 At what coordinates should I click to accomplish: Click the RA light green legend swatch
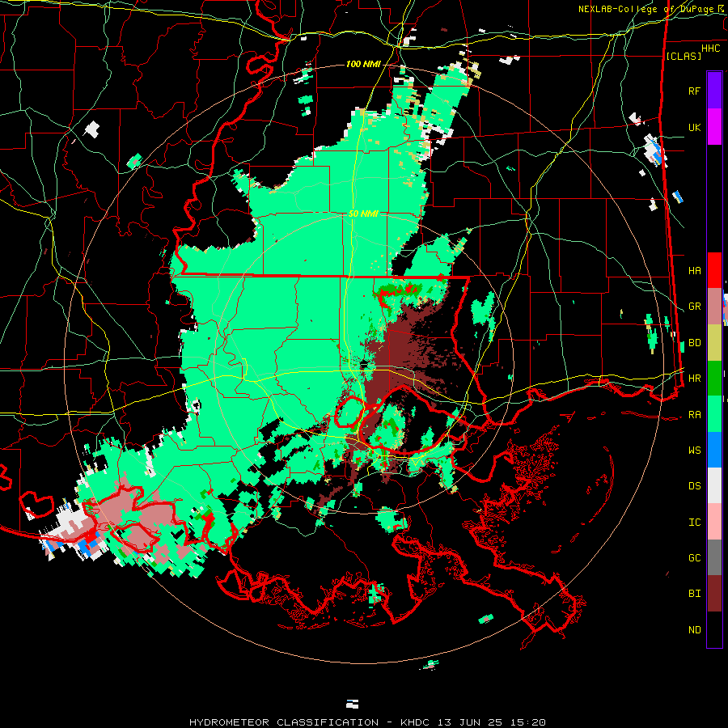tap(714, 414)
